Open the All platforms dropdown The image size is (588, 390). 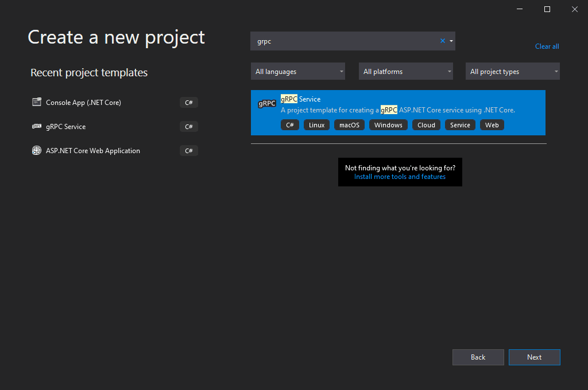tap(405, 71)
